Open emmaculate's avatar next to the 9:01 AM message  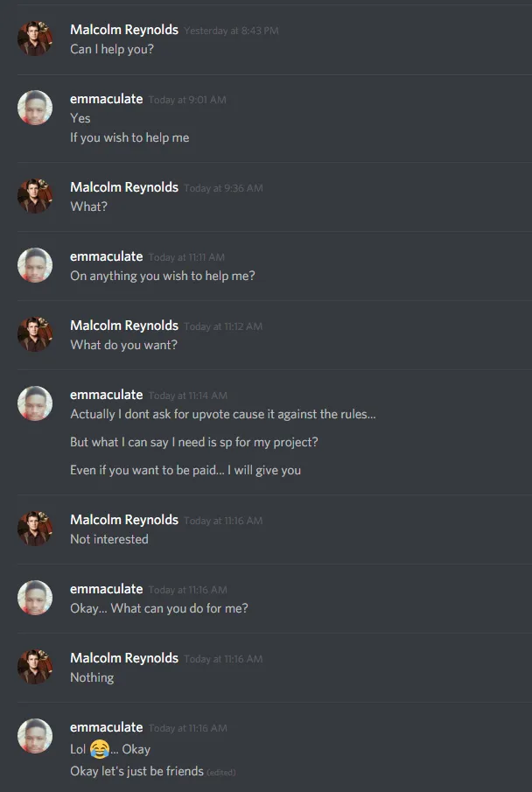(35, 108)
